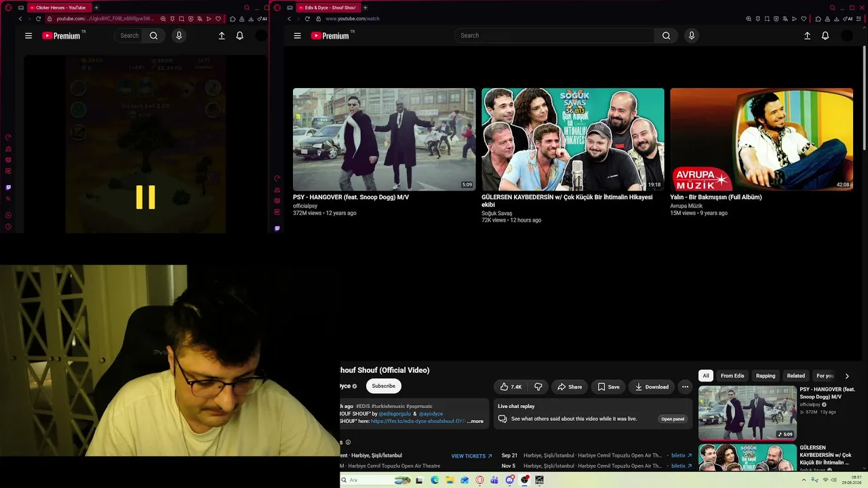Click the VIEW TICKETS link
This screenshot has height=488, width=868.
coord(471,456)
